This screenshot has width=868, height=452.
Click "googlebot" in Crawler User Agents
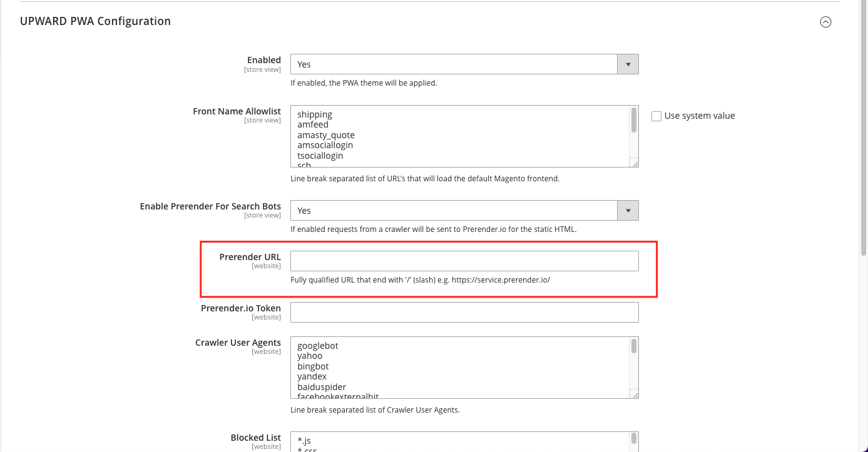point(318,346)
